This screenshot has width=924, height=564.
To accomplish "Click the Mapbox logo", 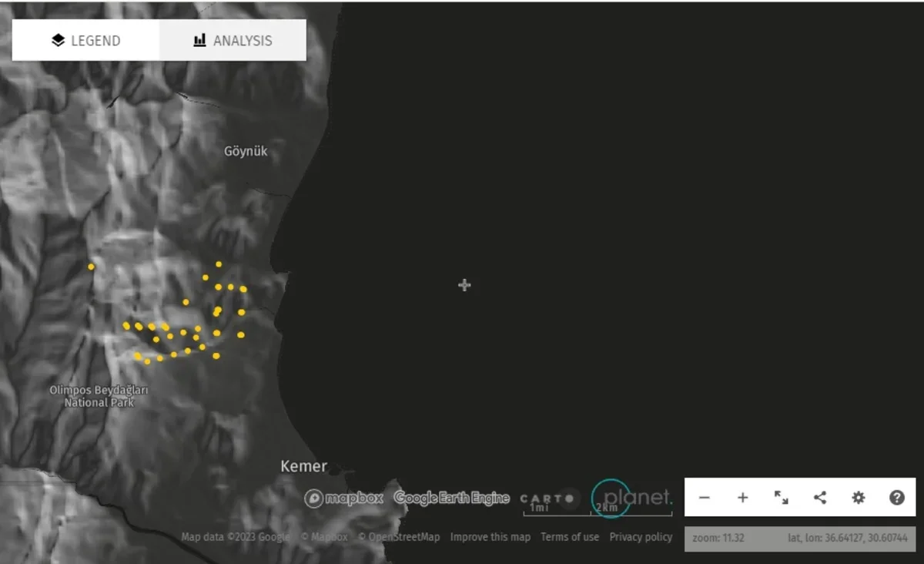I will (343, 499).
